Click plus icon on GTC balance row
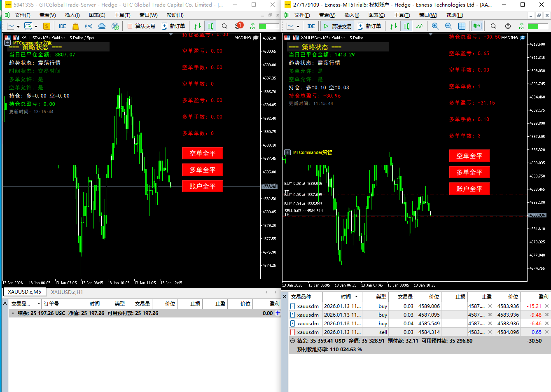Viewport: 551px width, 392px height. [278, 313]
